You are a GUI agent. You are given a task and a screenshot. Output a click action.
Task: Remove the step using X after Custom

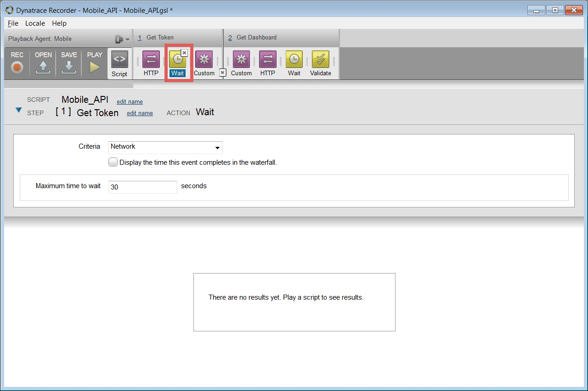pos(222,73)
